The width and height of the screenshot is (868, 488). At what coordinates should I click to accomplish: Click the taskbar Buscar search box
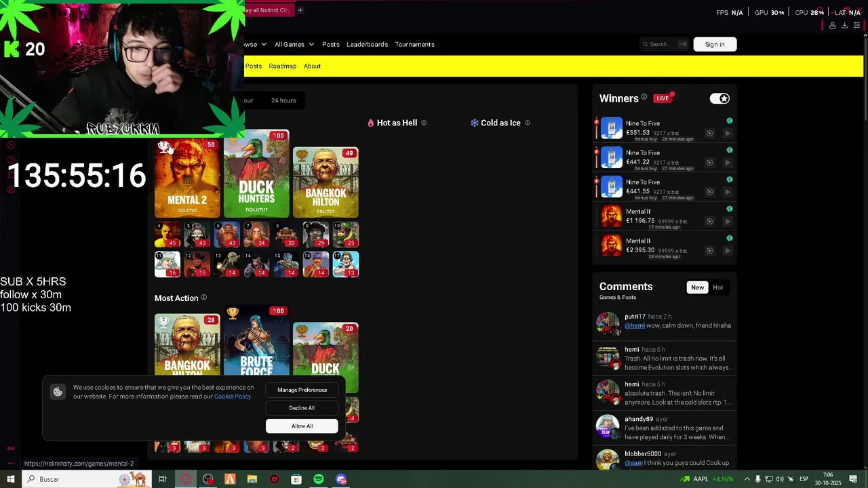[86, 479]
